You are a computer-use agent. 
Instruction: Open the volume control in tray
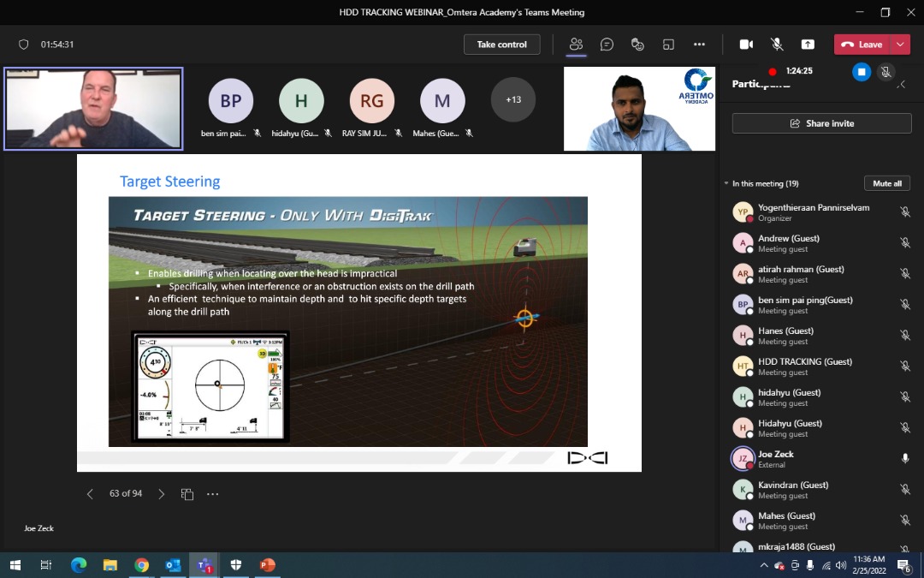point(841,566)
